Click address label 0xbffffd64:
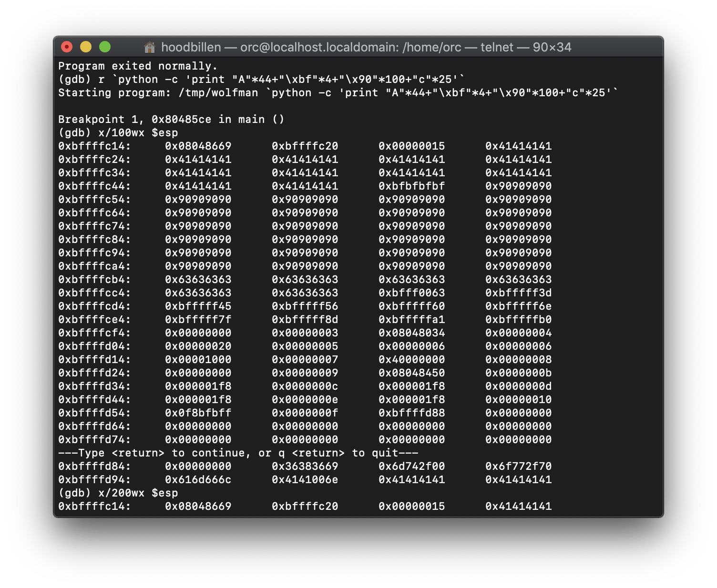 [94, 426]
